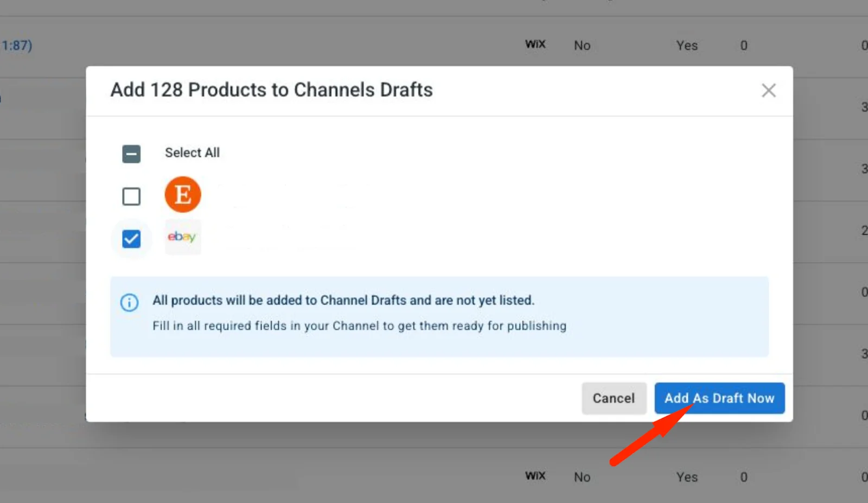Click the Yes value in the bottom Wix row
The image size is (868, 503).
click(x=687, y=477)
